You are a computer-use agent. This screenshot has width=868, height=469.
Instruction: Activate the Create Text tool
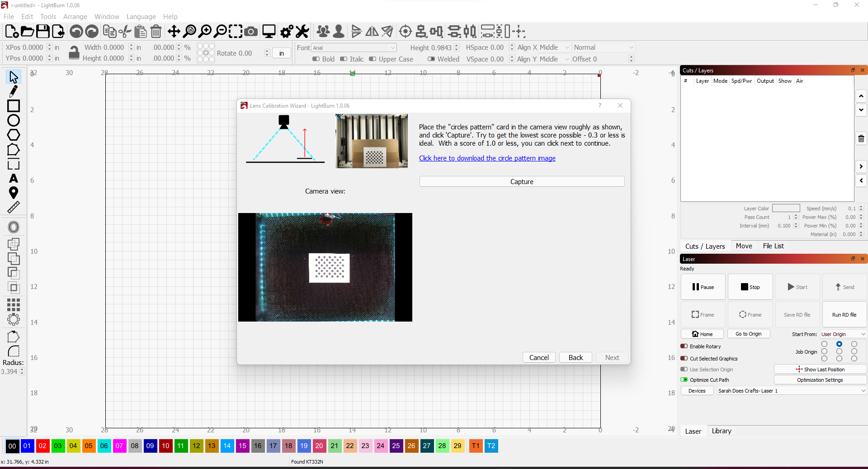[14, 179]
